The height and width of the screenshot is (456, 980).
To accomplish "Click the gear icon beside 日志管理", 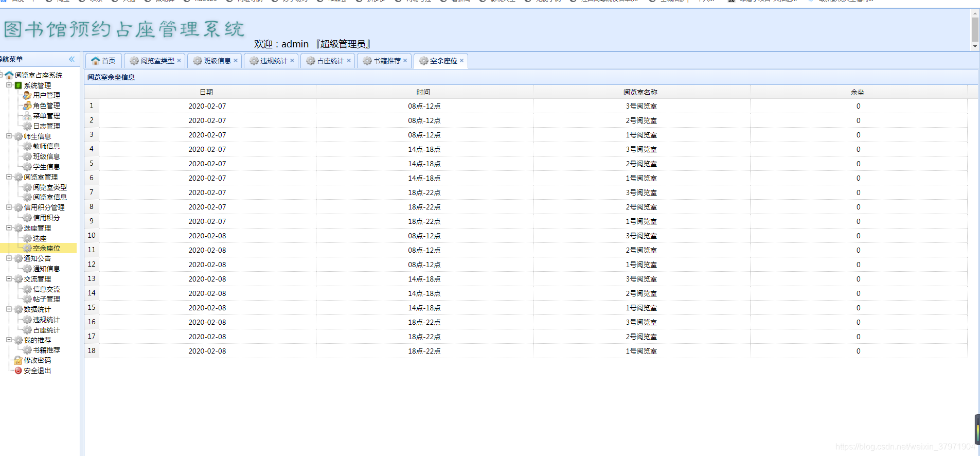I will [x=27, y=126].
